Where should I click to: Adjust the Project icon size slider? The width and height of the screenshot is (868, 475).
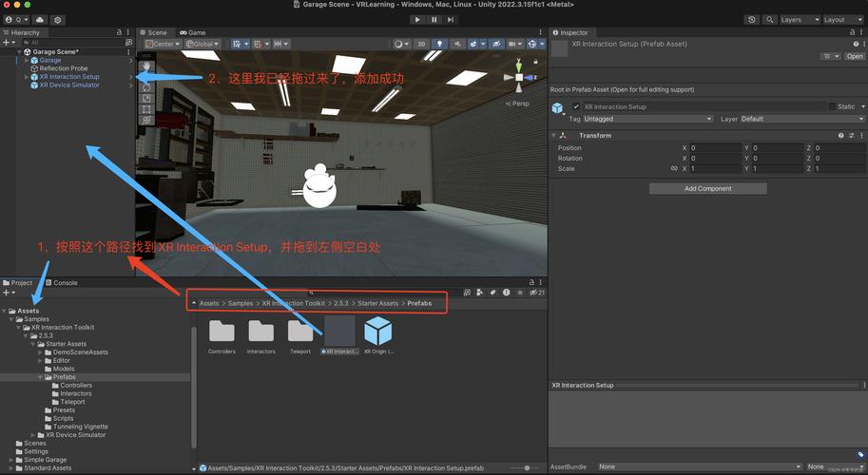click(526, 468)
